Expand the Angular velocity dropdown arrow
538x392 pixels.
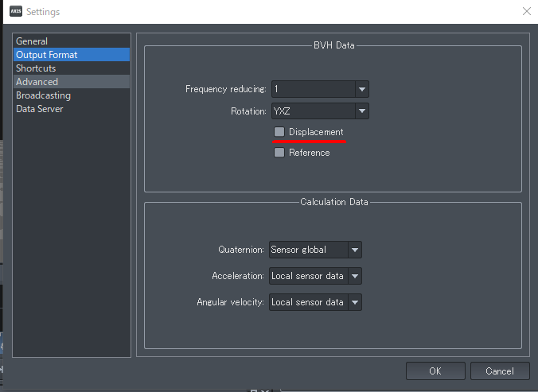pos(355,302)
